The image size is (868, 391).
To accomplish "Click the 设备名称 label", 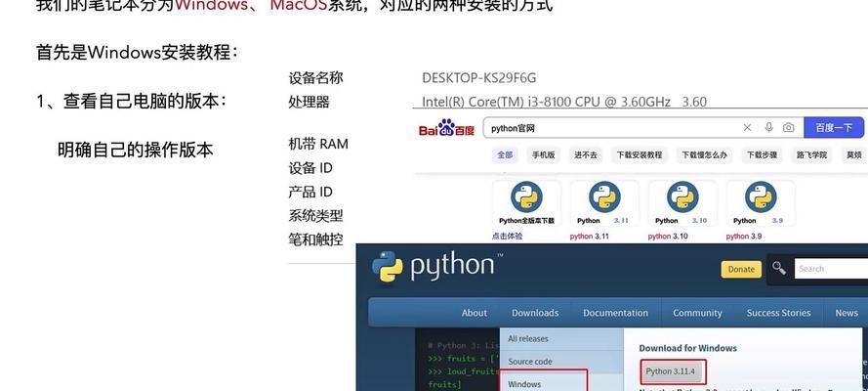I will click(315, 78).
